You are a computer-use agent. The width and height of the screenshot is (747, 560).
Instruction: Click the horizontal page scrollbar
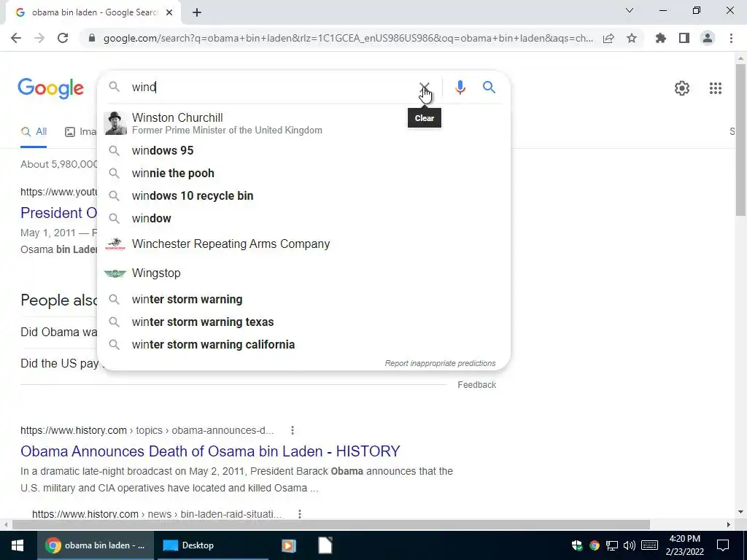click(330, 525)
